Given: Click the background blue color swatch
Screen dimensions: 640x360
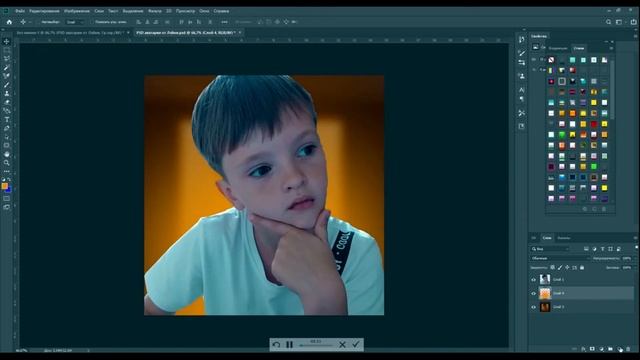Looking at the screenshot, I should pos(9,190).
